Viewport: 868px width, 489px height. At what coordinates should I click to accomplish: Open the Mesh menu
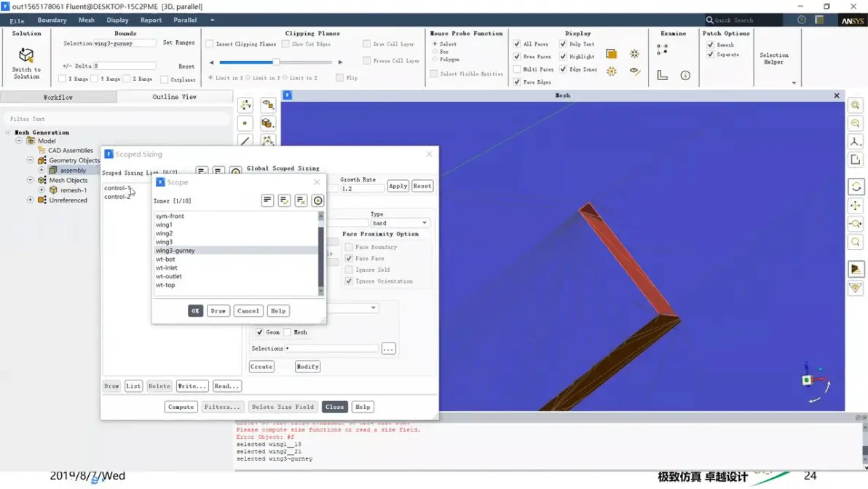tap(87, 20)
